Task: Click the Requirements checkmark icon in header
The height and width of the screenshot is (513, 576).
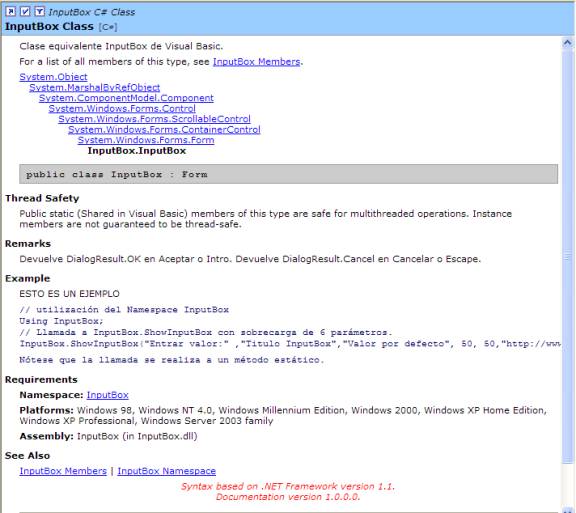Action: click(25, 11)
